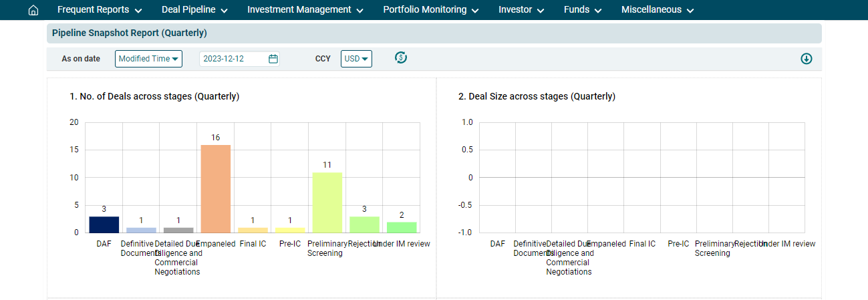The image size is (868, 300).
Task: Click the Pipeline Snapshot Report title header
Action: [130, 33]
